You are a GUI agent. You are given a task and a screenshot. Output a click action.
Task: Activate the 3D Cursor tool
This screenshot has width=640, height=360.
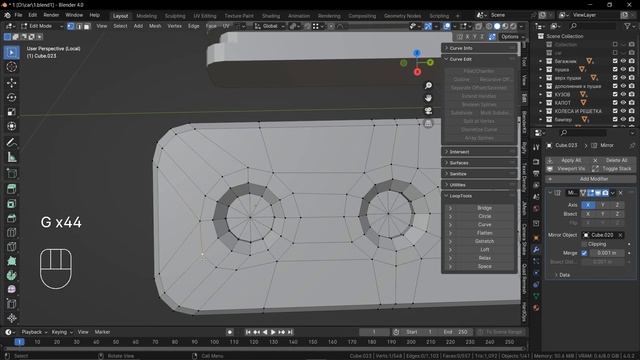(x=11, y=67)
